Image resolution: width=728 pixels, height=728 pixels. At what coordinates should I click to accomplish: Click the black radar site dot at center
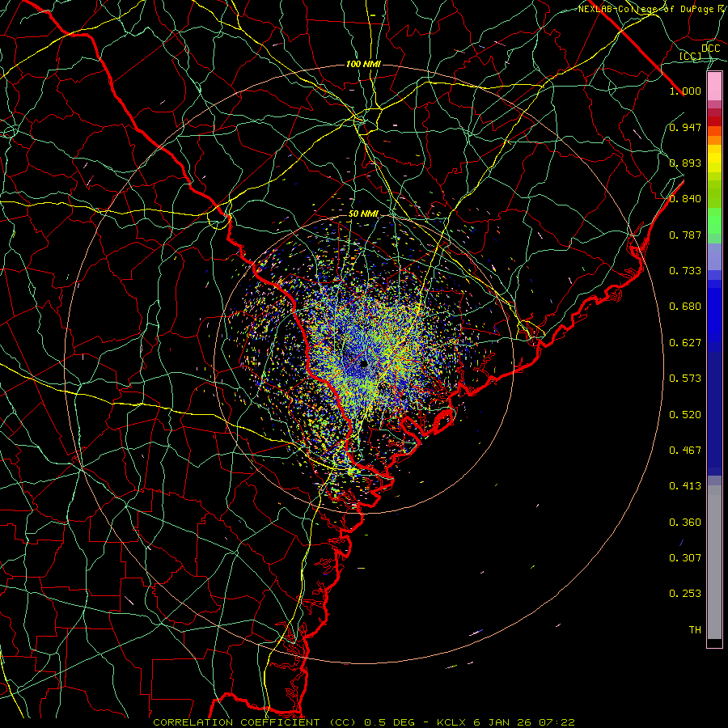(364, 363)
